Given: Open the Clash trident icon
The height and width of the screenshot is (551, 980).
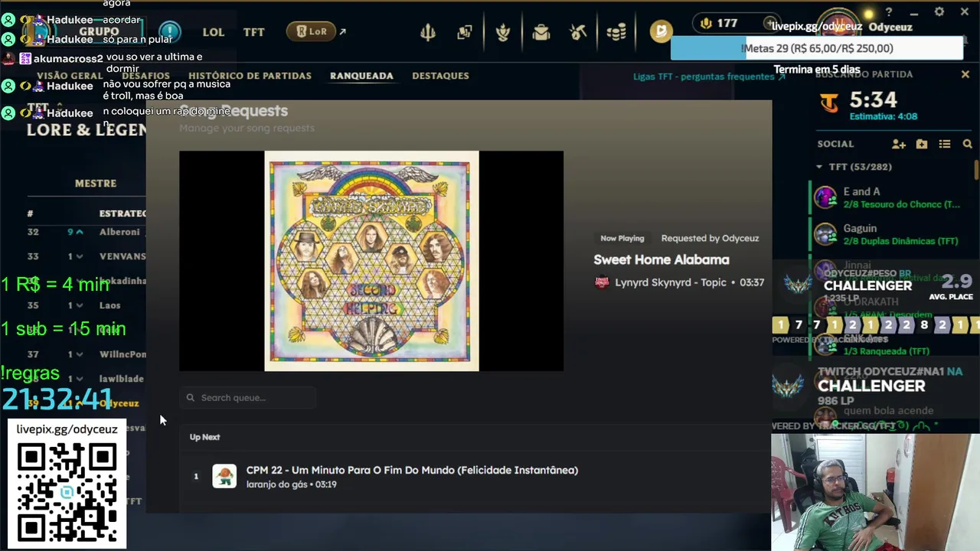Looking at the screenshot, I should (428, 32).
